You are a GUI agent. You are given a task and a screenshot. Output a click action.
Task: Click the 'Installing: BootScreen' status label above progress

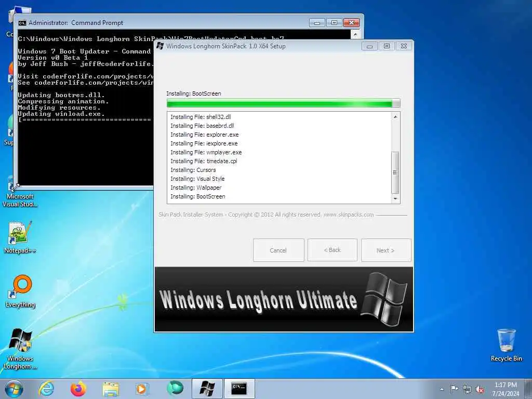pos(194,94)
